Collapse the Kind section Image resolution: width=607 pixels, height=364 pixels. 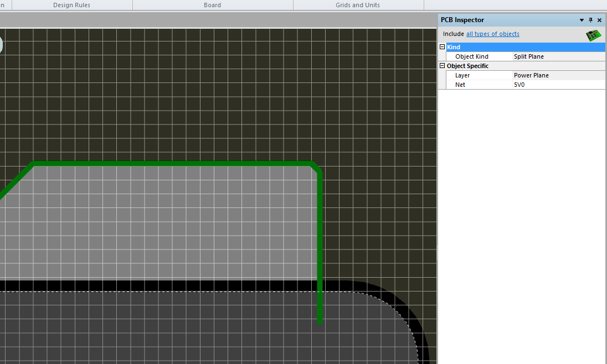pyautogui.click(x=442, y=47)
